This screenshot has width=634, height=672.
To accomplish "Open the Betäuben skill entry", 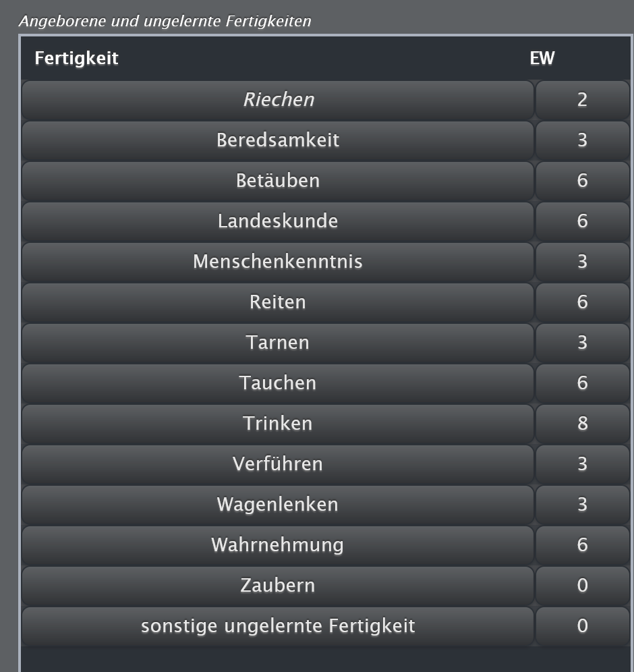I will pos(278,181).
